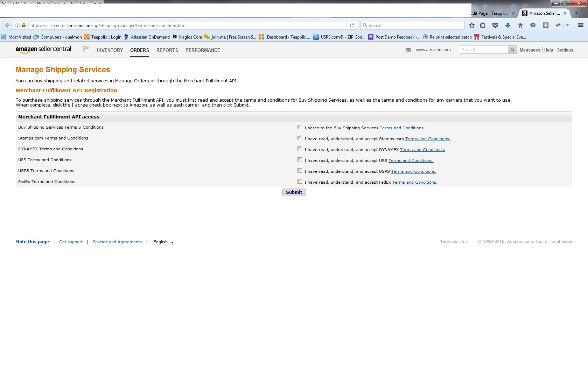Open the INVENTORY menu
Image resolution: width=588 pixels, height=368 pixels.
(110, 50)
